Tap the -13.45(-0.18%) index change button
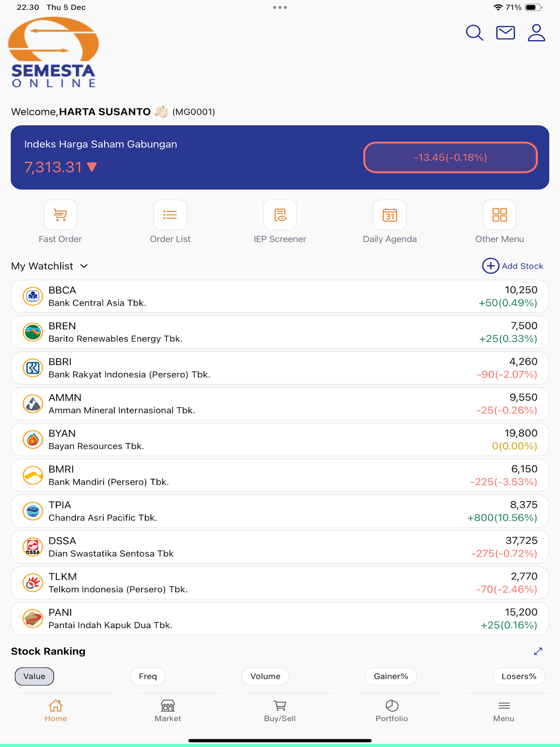 pos(450,157)
